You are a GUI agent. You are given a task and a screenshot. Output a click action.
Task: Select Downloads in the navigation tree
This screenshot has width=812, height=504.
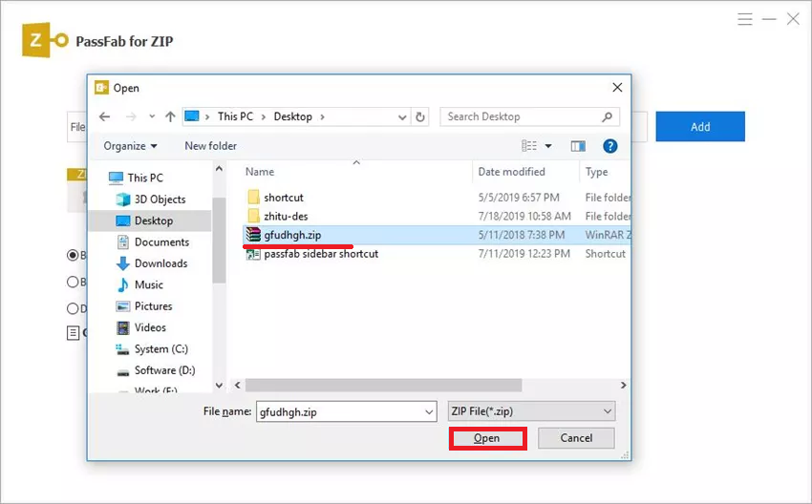160,263
